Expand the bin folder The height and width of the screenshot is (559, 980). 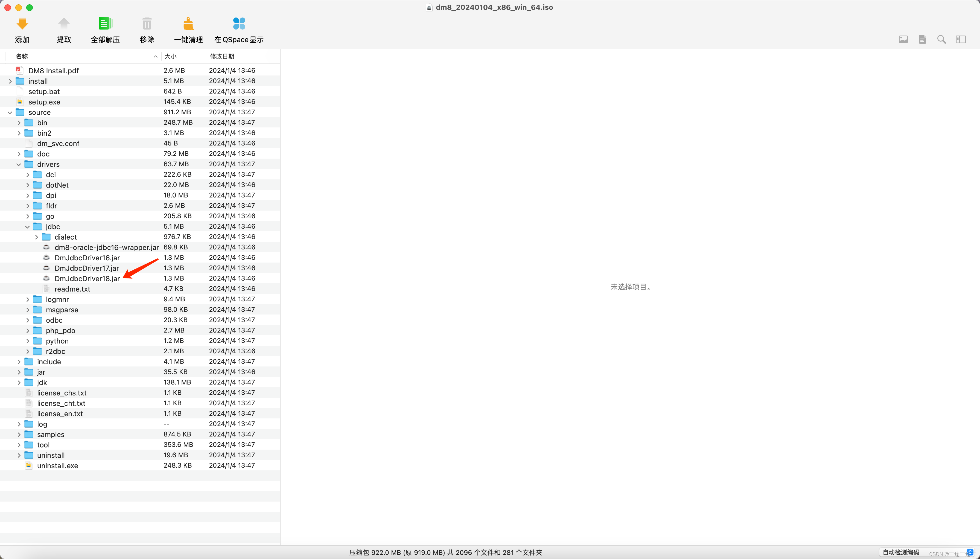[19, 123]
